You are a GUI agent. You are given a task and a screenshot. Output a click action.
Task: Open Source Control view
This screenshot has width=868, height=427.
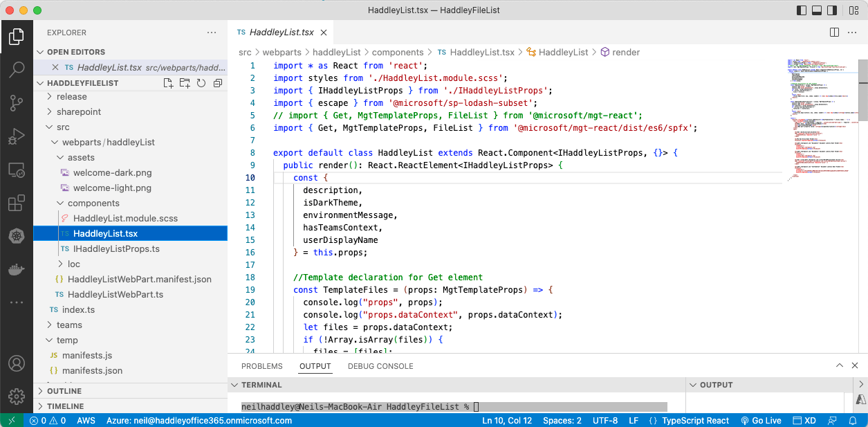point(17,103)
